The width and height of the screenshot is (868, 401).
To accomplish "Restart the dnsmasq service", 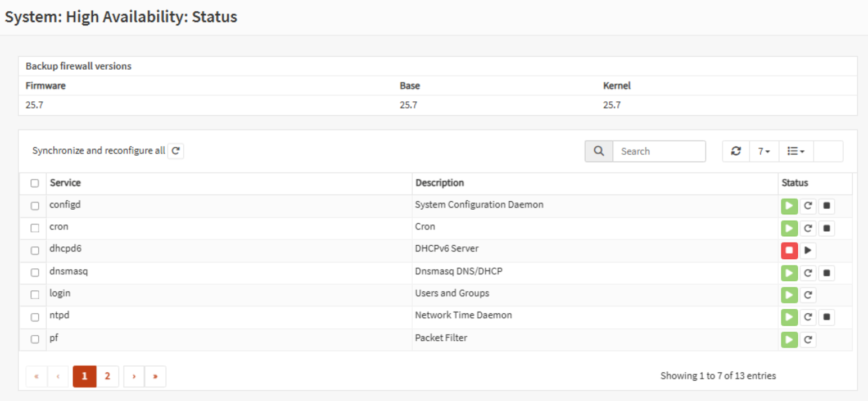I will 807,273.
